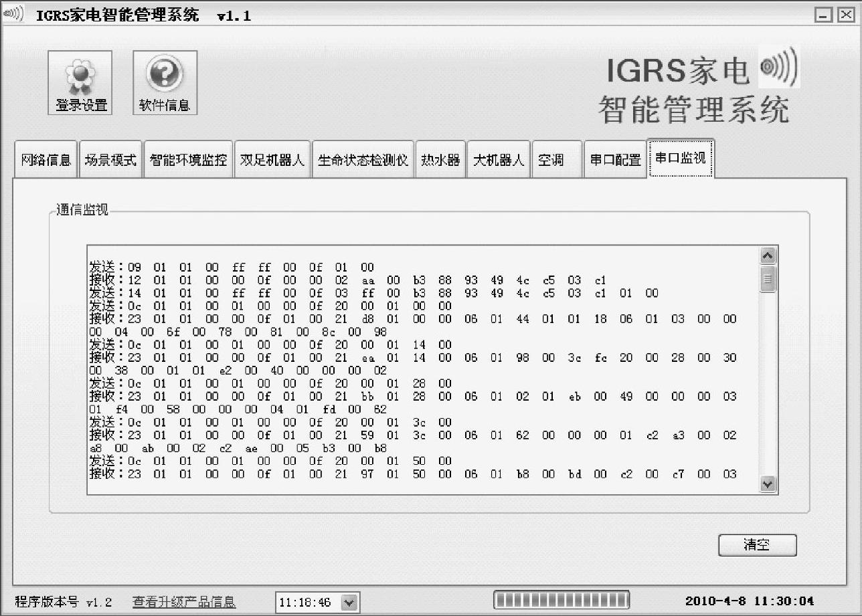Click the 11:18:46 time field
This screenshot has height=616, width=862.
click(318, 602)
